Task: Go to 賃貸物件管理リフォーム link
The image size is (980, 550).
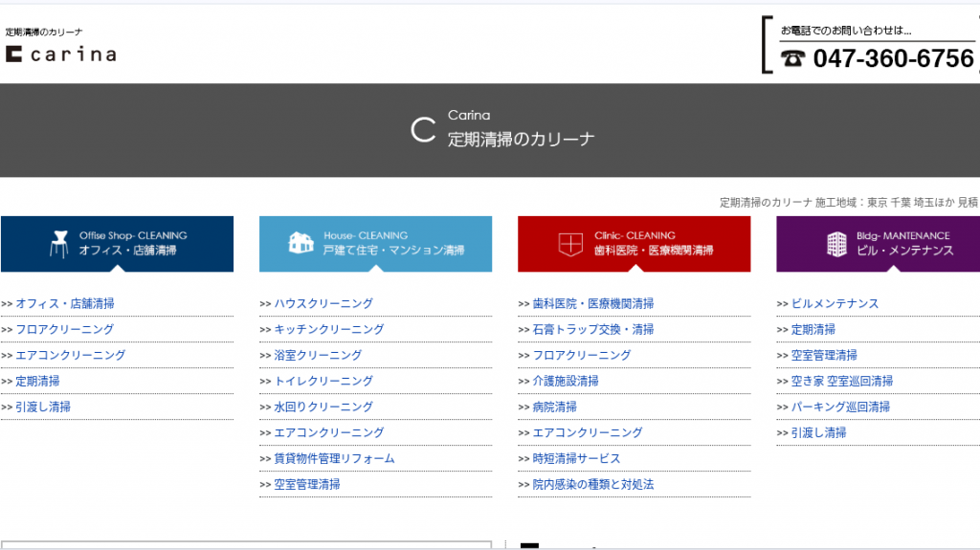Action: (334, 459)
